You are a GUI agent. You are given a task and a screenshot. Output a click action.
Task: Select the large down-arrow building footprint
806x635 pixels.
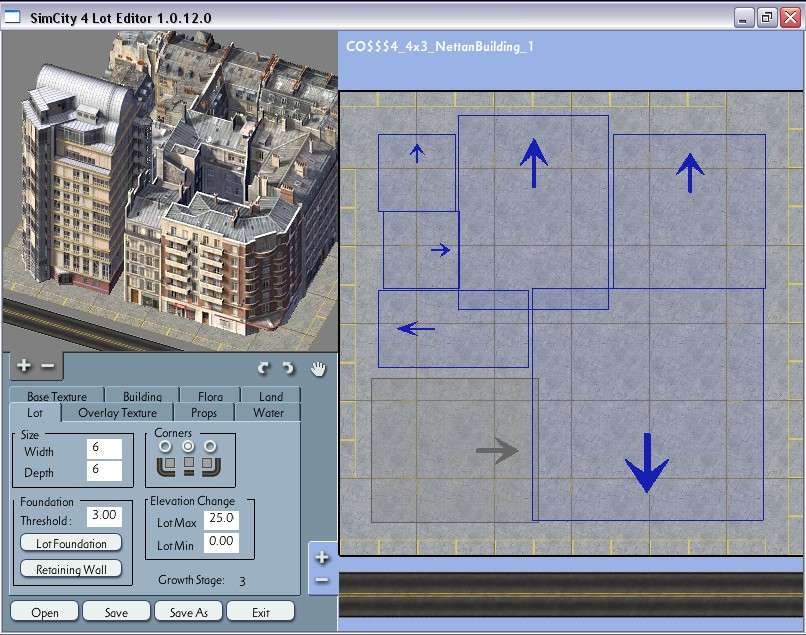pos(648,405)
